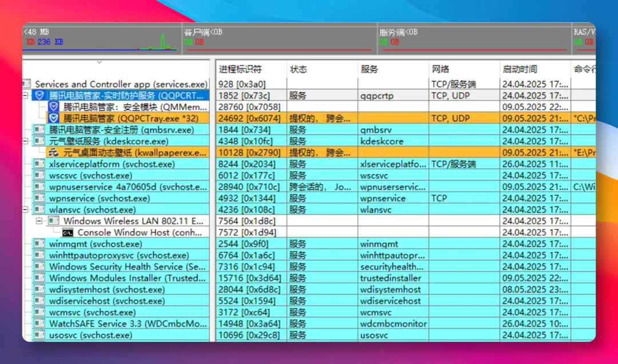The height and width of the screenshot is (364, 618).
Task: Click the shield icon of 安全模块 (QMMem) process
Action: 53,106
